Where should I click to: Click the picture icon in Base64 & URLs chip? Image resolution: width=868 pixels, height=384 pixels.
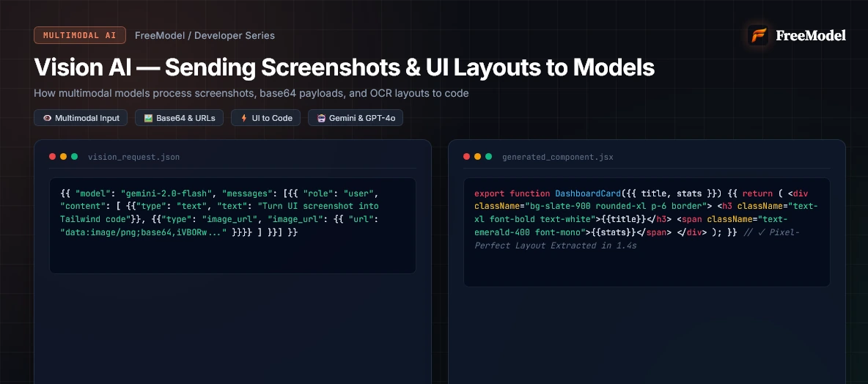click(x=148, y=118)
